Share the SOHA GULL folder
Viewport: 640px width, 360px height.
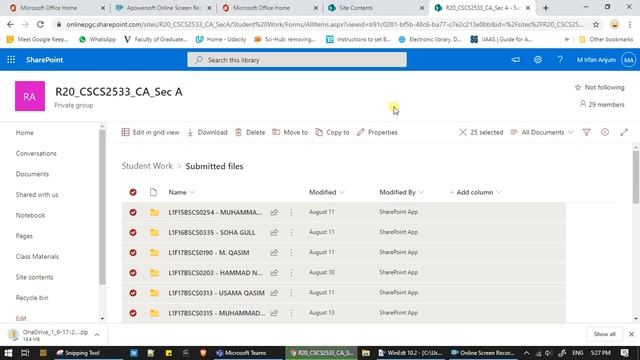click(274, 232)
